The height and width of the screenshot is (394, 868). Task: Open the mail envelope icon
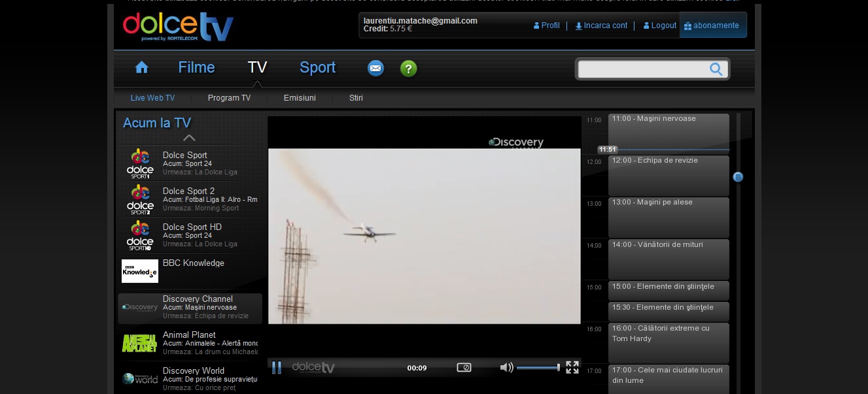[x=375, y=68]
